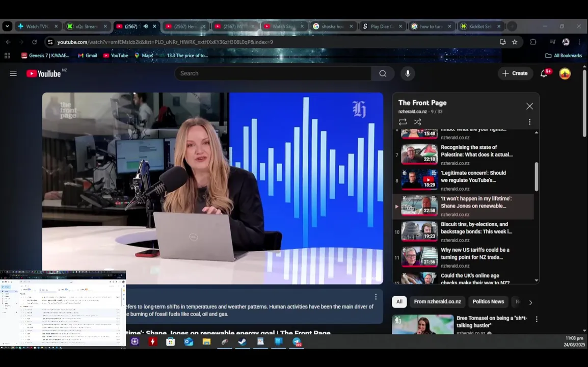Mute the playing YouTube tab audio icon

[146, 27]
